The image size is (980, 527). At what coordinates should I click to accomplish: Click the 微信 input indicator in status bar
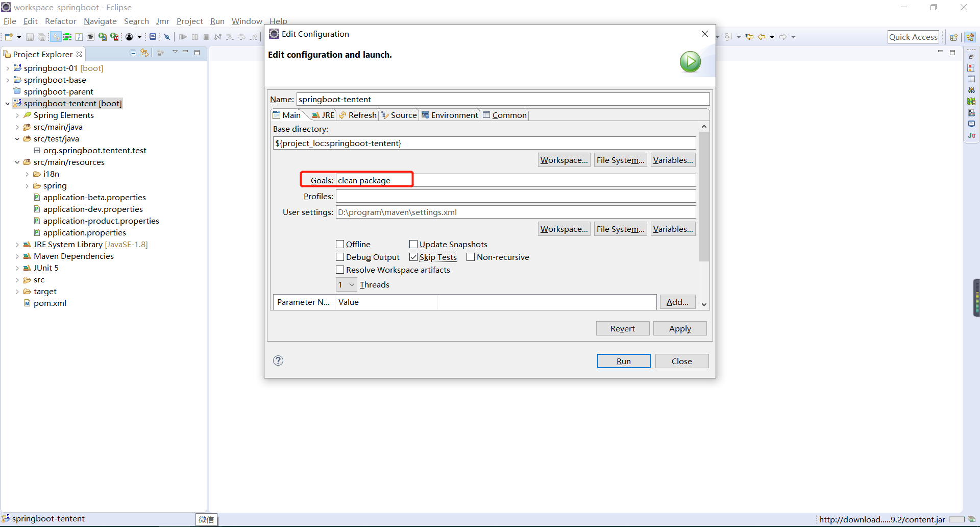coord(206,519)
